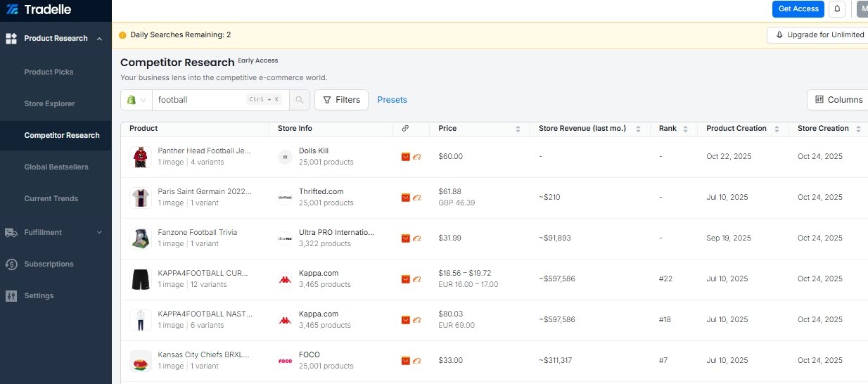
Task: Click the link-chain column header icon
Action: [405, 129]
